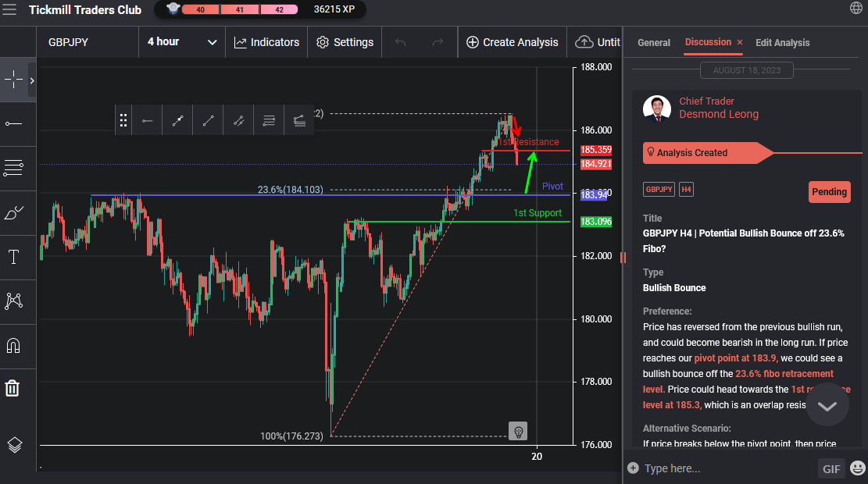Image resolution: width=868 pixels, height=484 pixels.
Task: Select the crosshair cursor tool
Action: pyautogui.click(x=14, y=80)
